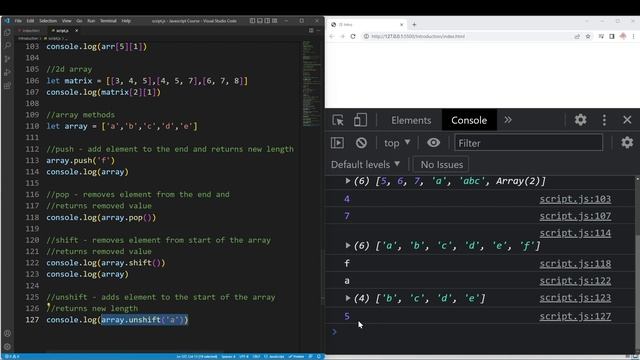Show more DevTools tabs chevron
Viewport: 640px width, 360px height.
click(x=507, y=120)
